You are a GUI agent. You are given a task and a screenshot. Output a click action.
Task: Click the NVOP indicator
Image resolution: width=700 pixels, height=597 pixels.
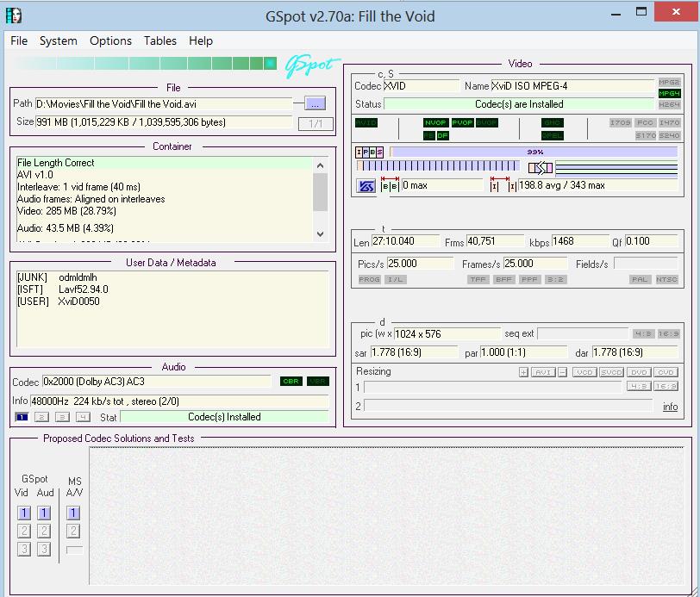pyautogui.click(x=435, y=122)
